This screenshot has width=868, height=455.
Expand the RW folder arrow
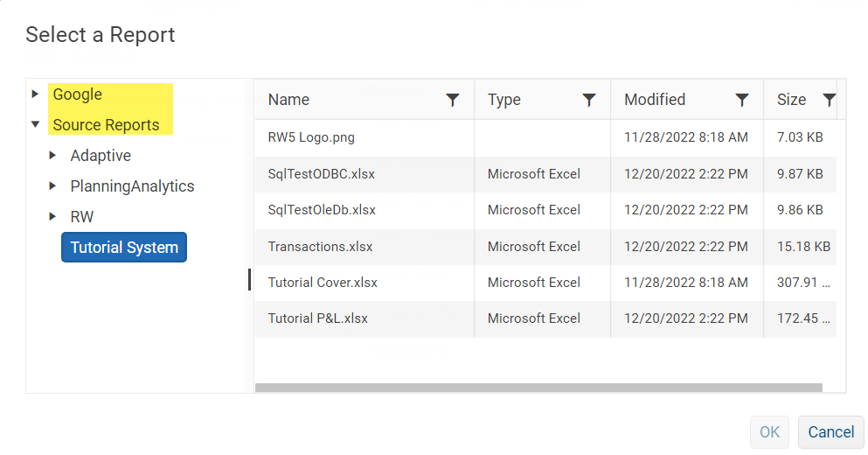click(x=52, y=217)
